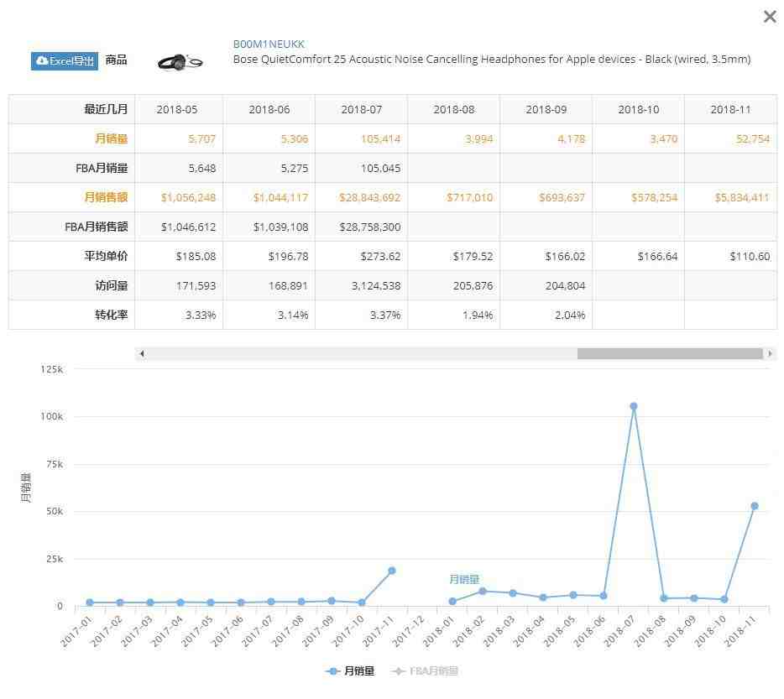Open the B00M1NEUKK product ASIN link
The height and width of the screenshot is (699, 784).
point(269,44)
